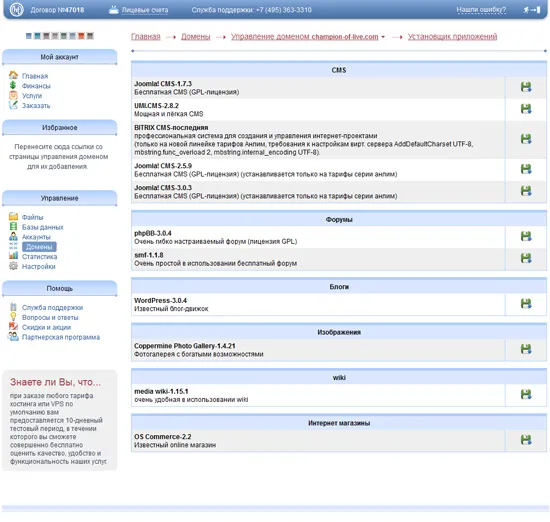
Task: Click the phpBB-3.0.4 title text
Action: 153,233
